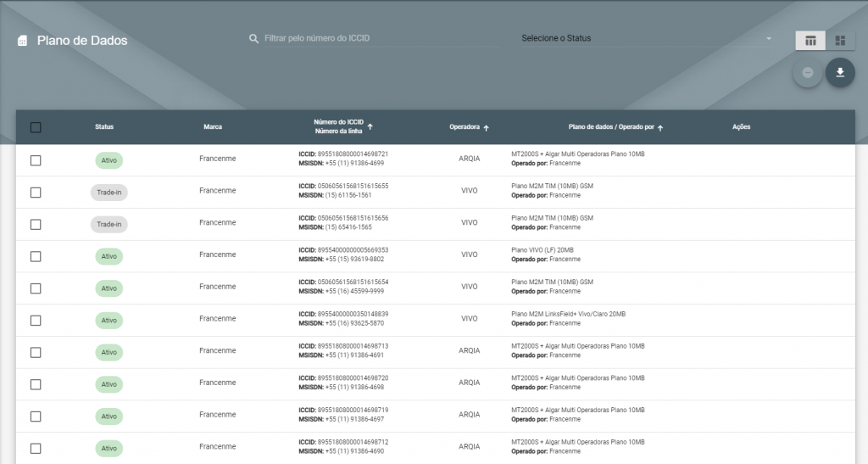Click ARQIA operator in row ending 8721
The width and height of the screenshot is (868, 464).
click(470, 159)
